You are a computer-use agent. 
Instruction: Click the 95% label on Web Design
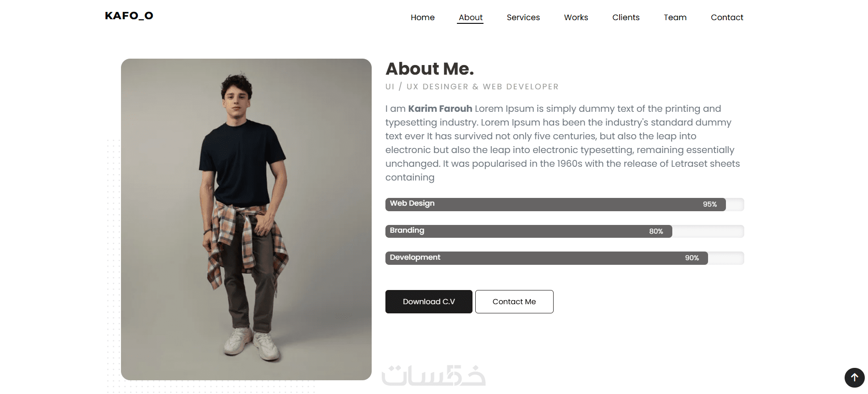coord(709,204)
